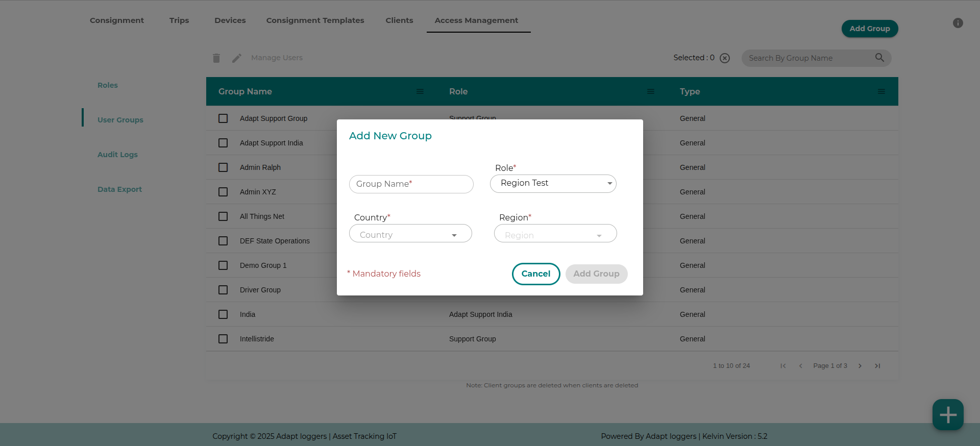Check the Driver Group checkbox
The image size is (980, 446).
click(223, 290)
